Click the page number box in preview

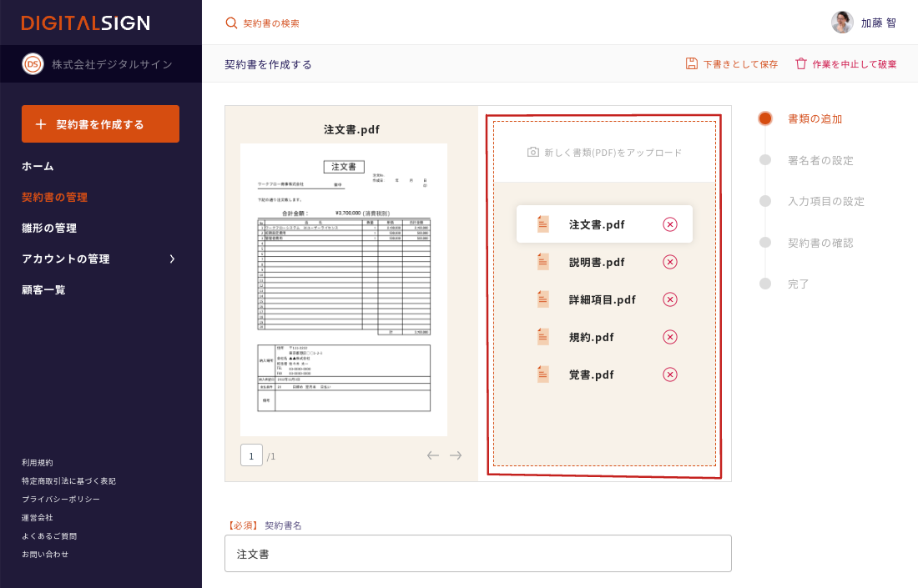click(x=251, y=455)
